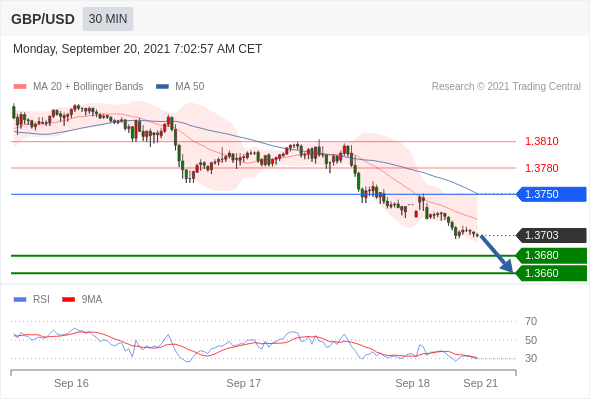Viewport: 590px width, 400px height.
Task: Click the blue RSI legend swatch
Action: (20, 300)
